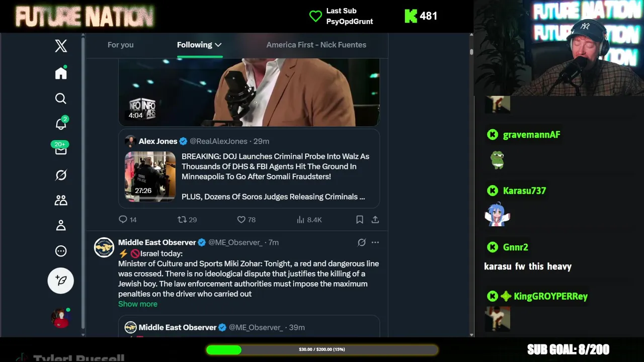
Task: Compose a new post button
Action: pyautogui.click(x=61, y=281)
